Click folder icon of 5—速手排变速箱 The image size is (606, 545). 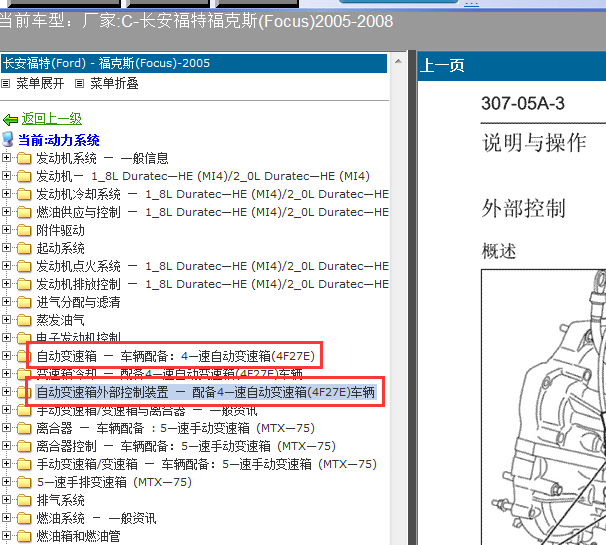[24, 483]
